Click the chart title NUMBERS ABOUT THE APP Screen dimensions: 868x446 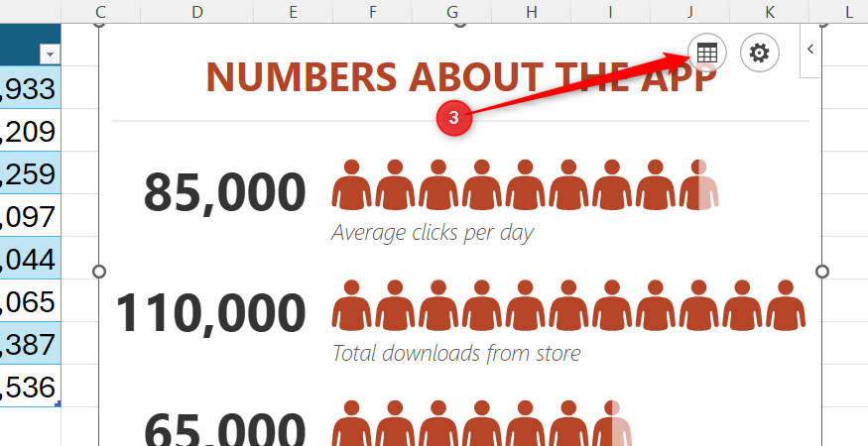point(461,77)
